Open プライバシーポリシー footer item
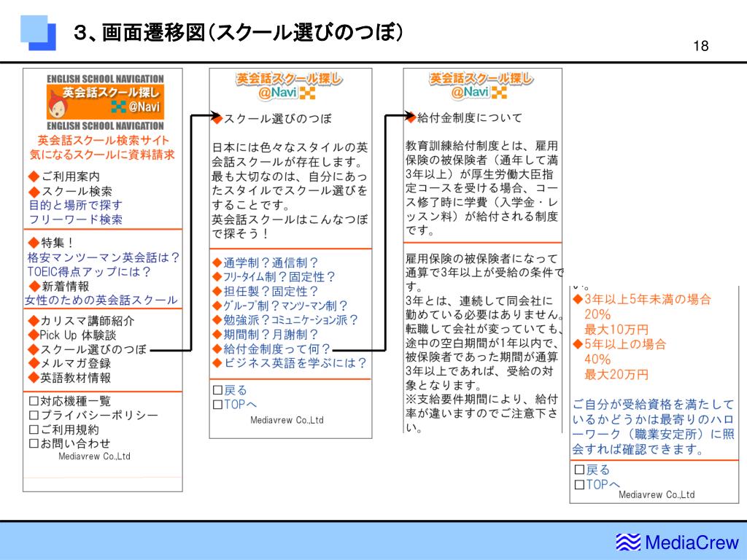The width and height of the screenshot is (747, 560). click(x=99, y=415)
